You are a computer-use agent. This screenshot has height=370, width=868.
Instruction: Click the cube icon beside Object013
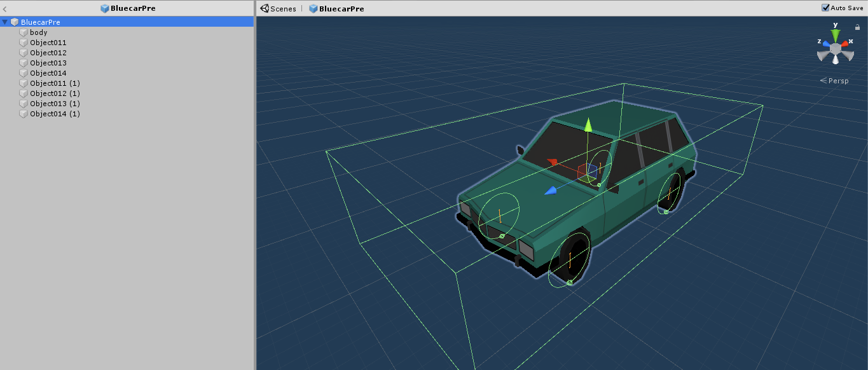(24, 63)
